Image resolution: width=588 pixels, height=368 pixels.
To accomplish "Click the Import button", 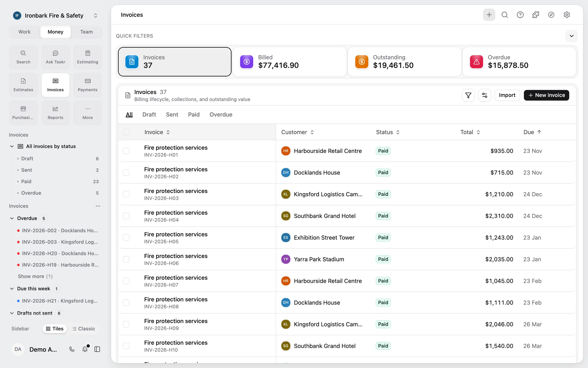I will tap(507, 95).
